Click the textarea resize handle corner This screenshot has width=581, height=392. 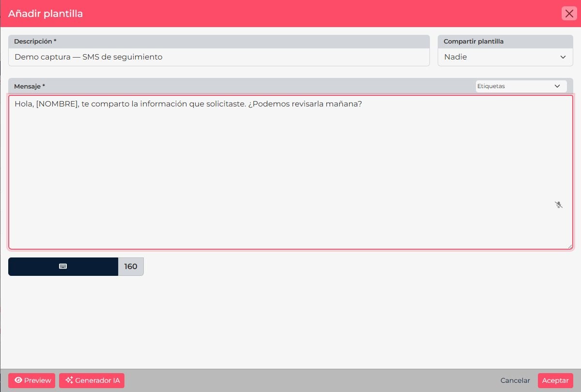[570, 246]
